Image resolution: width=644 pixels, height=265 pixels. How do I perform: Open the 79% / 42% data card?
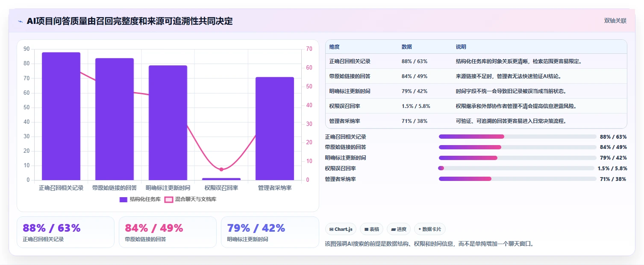coord(270,232)
